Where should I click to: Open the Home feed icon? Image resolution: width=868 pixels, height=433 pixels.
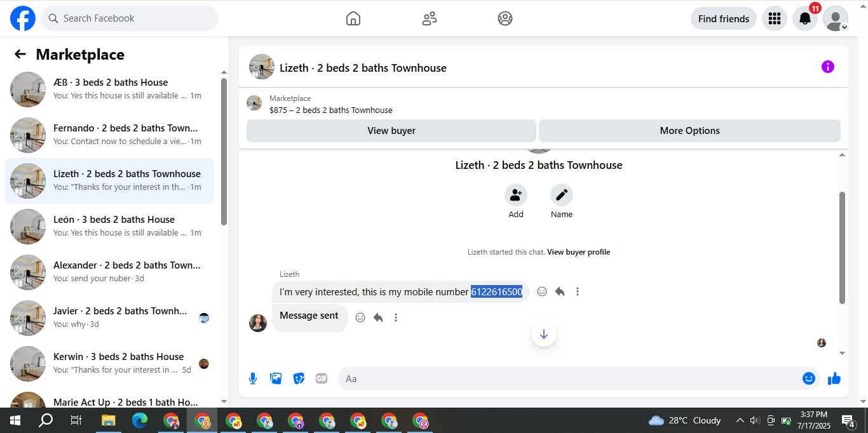[353, 18]
